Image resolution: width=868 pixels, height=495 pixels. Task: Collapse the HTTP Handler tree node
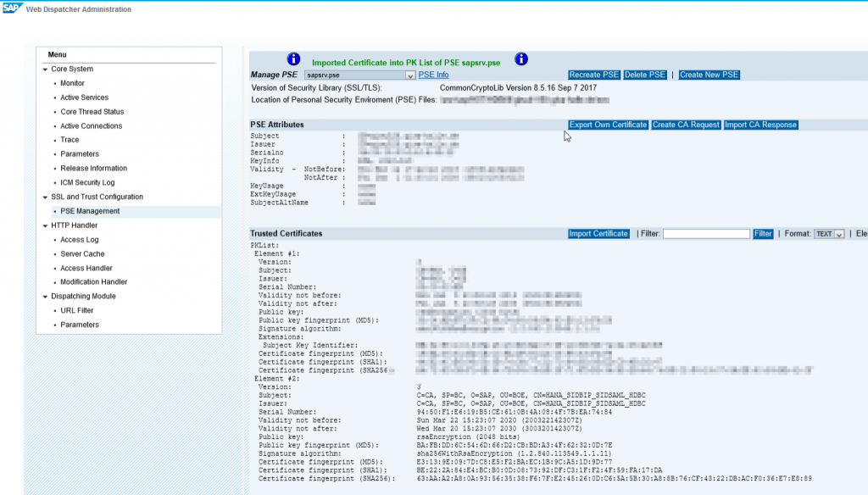tap(46, 226)
